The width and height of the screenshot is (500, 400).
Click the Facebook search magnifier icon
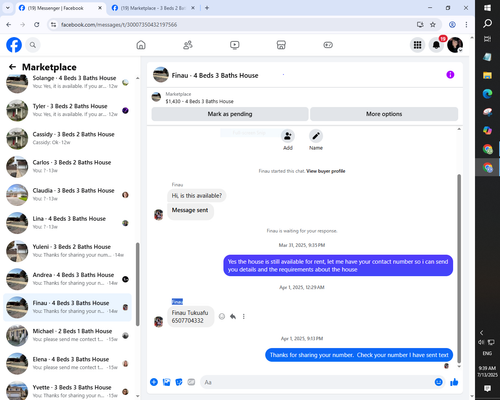[x=33, y=45]
